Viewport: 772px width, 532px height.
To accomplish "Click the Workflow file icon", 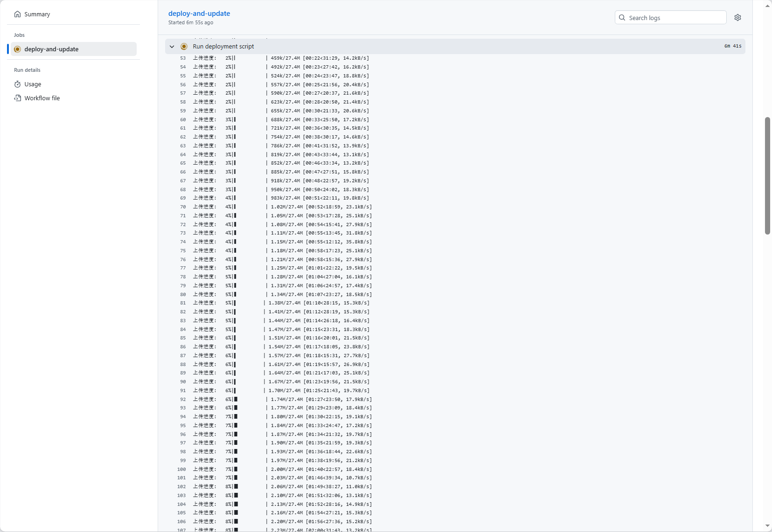I will (17, 98).
